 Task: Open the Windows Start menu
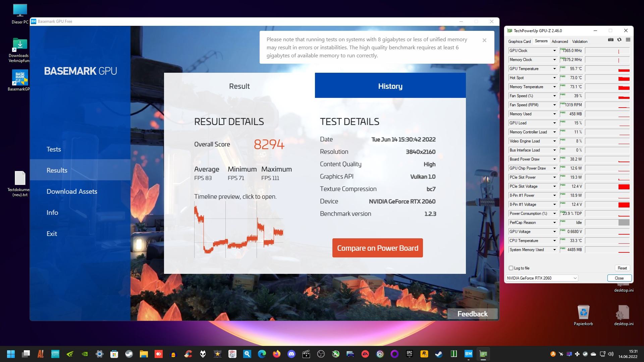point(11,354)
